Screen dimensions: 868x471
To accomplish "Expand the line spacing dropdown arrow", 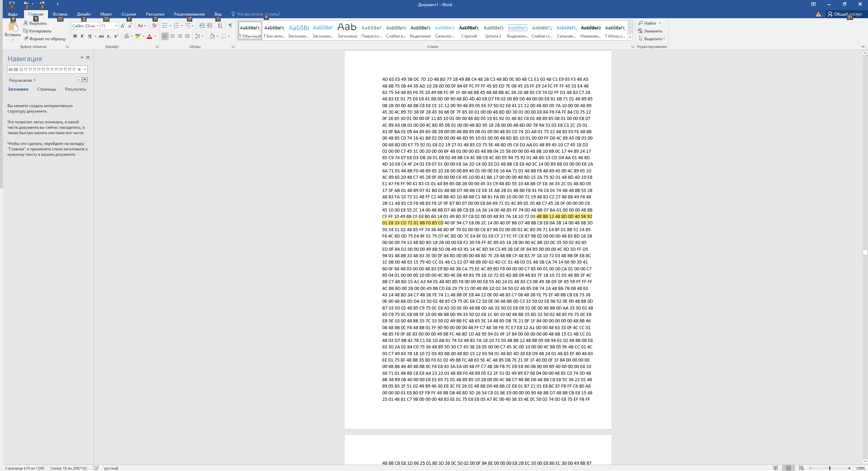I will [202, 36].
